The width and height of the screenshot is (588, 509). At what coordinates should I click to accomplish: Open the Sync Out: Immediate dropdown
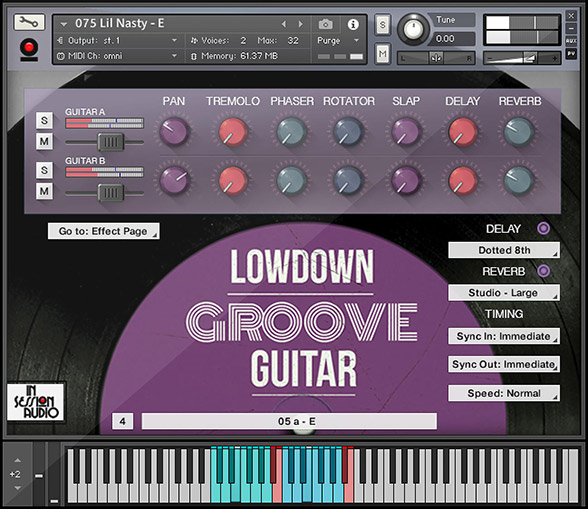click(504, 365)
